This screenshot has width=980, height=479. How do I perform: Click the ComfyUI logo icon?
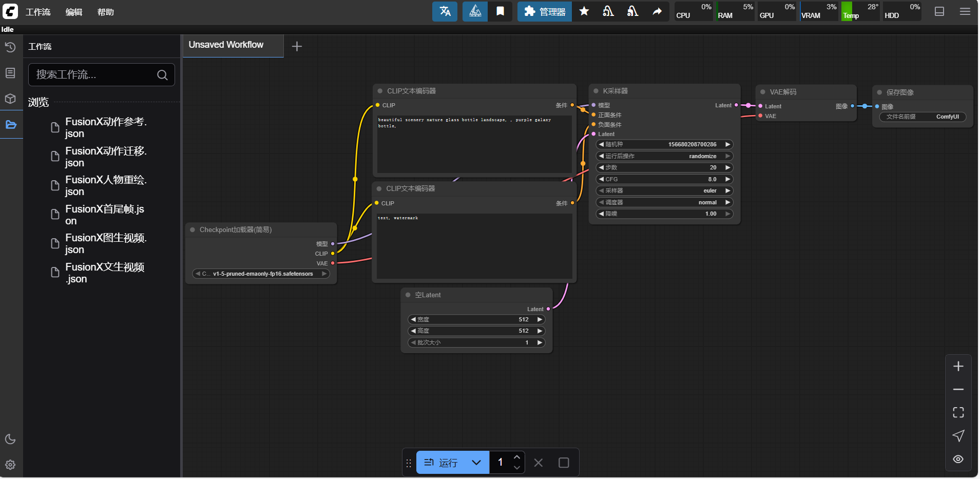point(10,11)
